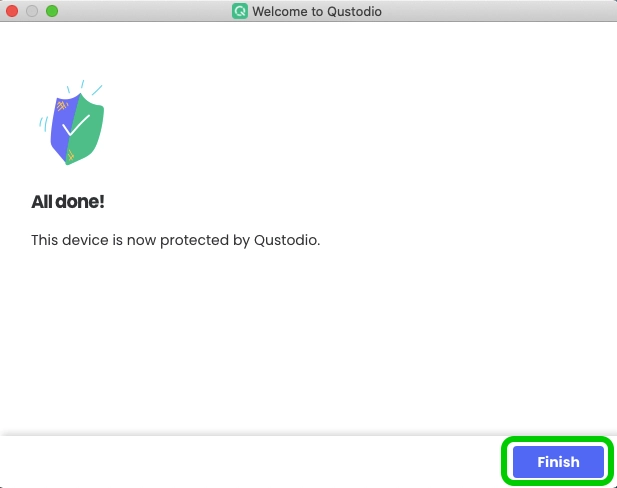Zoom the window with the green button
This screenshot has width=617, height=488.
tap(52, 11)
